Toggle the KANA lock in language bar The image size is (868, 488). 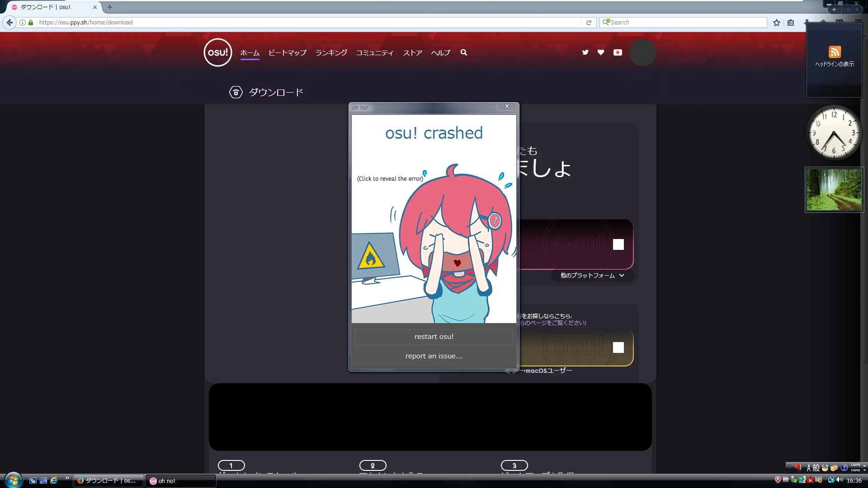[855, 470]
